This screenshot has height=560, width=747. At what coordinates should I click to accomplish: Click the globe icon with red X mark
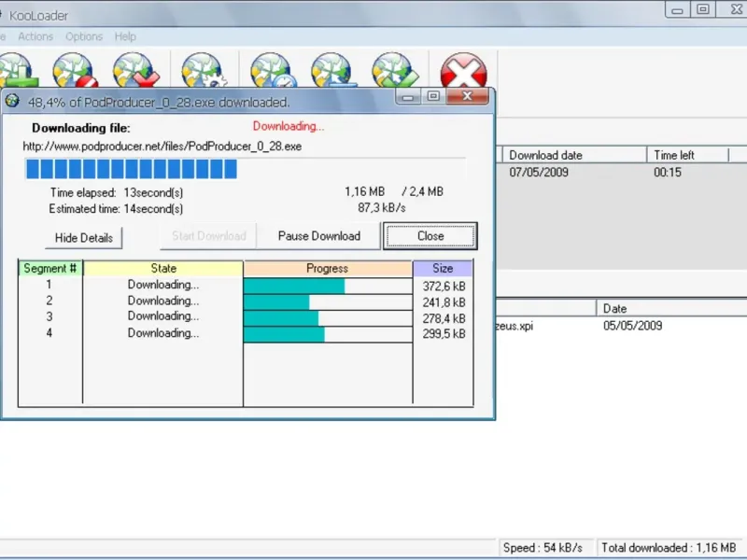pyautogui.click(x=135, y=72)
